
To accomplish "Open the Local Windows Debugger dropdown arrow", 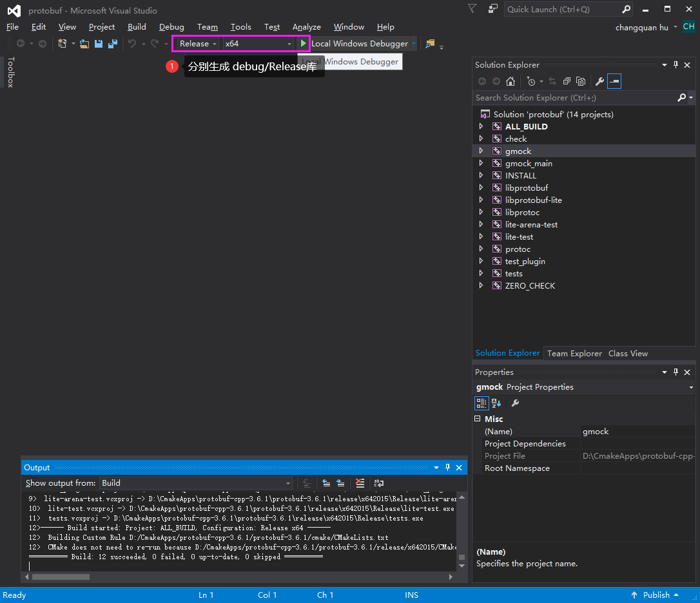I will pyautogui.click(x=414, y=43).
